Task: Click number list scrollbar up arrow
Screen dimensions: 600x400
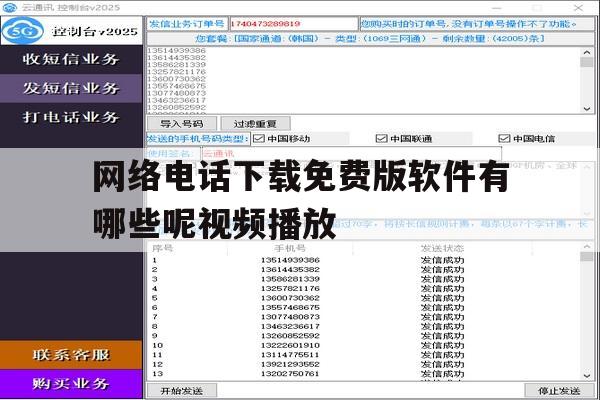Action: [587, 52]
